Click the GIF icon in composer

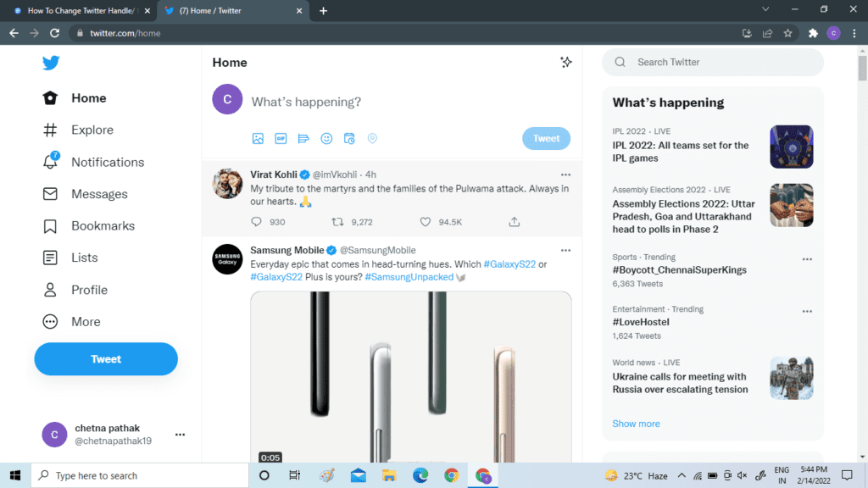pos(281,138)
